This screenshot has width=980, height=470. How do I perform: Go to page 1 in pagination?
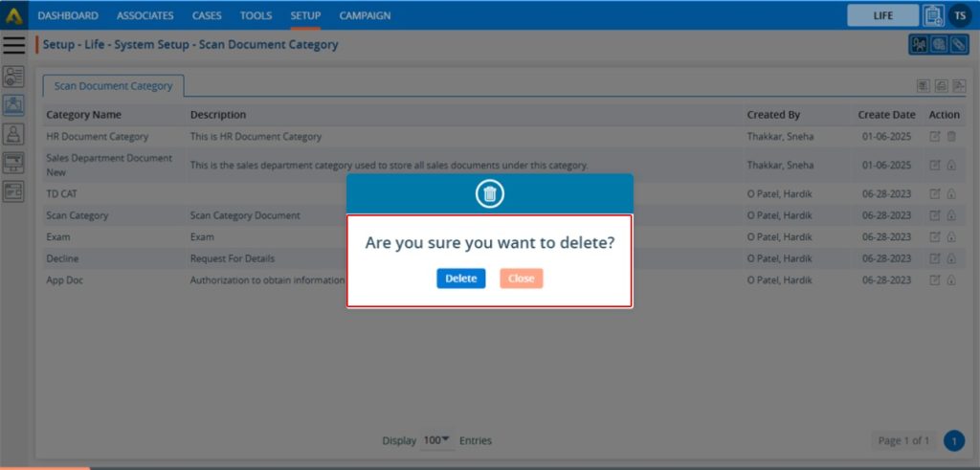[x=953, y=440]
